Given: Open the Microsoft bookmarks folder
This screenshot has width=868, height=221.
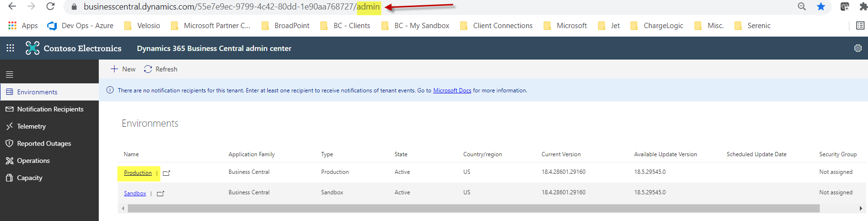Looking at the screenshot, I should click(565, 26).
